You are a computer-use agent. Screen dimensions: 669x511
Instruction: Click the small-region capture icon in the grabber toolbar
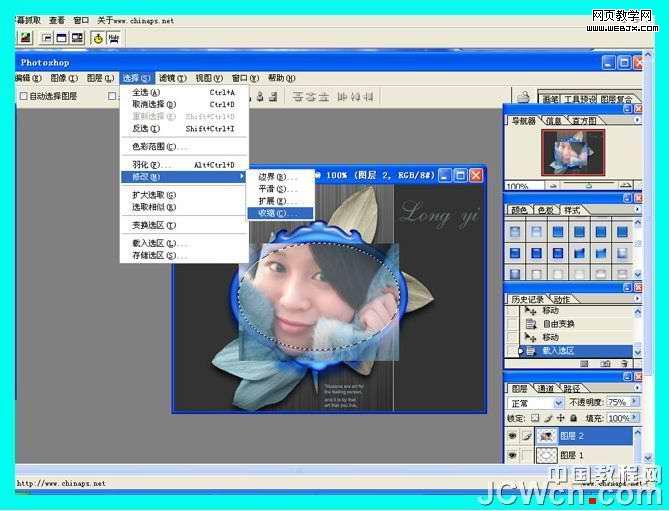click(47, 38)
